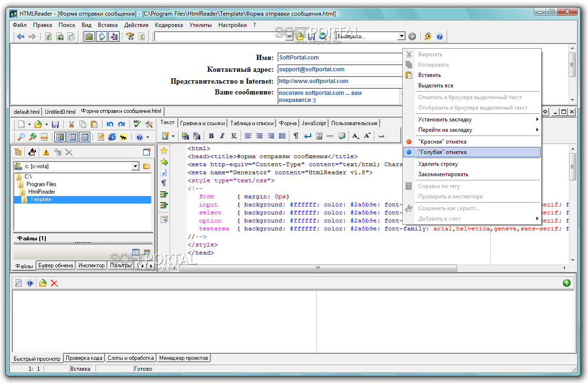Click the spell check ABC checkmark icon
The image size is (588, 383).
pos(137,124)
